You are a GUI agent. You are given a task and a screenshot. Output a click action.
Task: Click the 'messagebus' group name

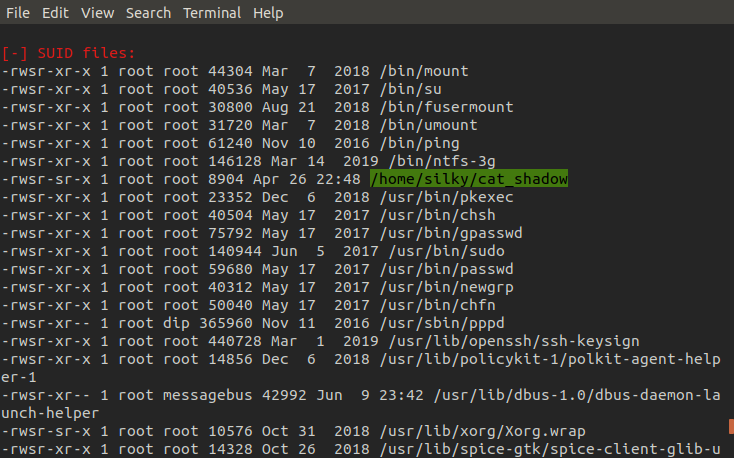coord(207,395)
